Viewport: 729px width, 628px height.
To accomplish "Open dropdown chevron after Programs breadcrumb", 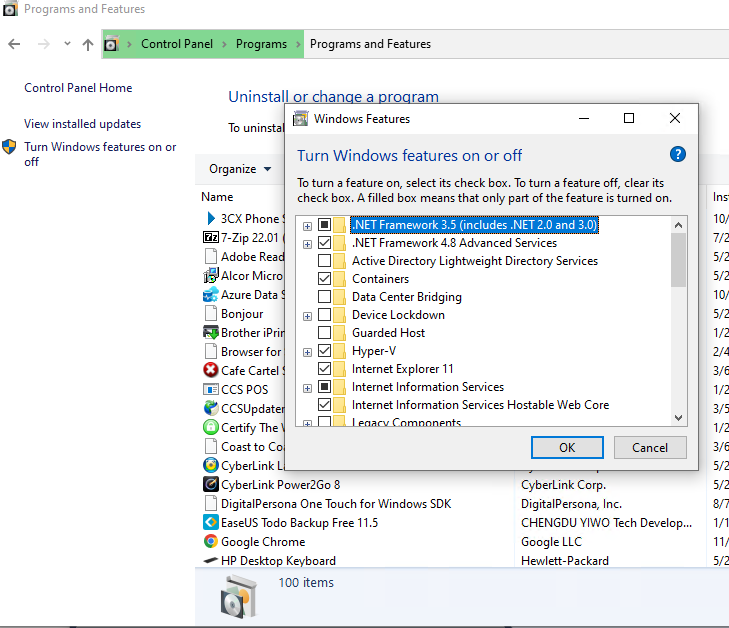I will tap(298, 44).
